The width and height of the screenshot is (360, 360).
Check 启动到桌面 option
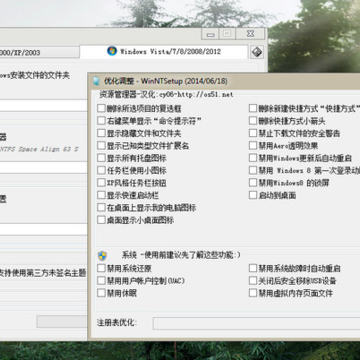pos(253,195)
